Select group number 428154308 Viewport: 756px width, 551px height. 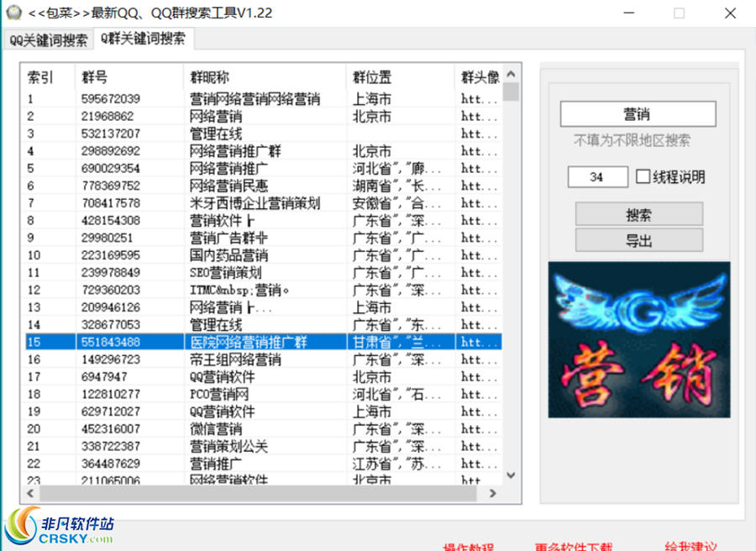pyautogui.click(x=263, y=220)
